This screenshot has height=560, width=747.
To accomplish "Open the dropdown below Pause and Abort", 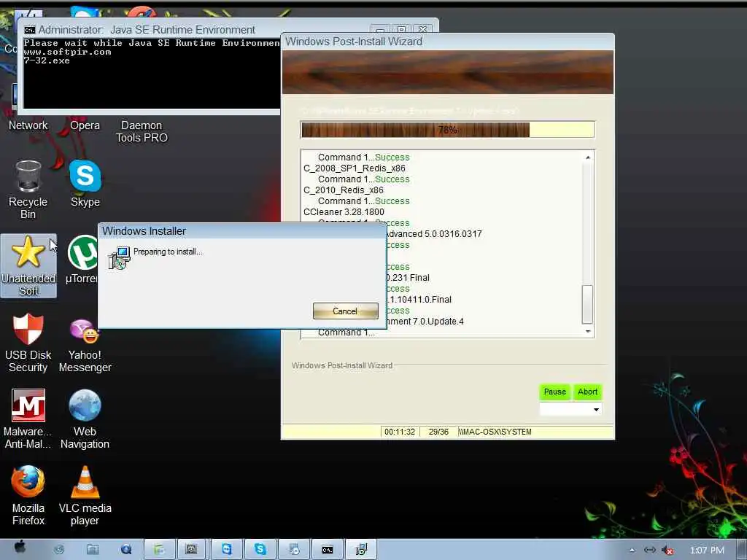I will (570, 410).
